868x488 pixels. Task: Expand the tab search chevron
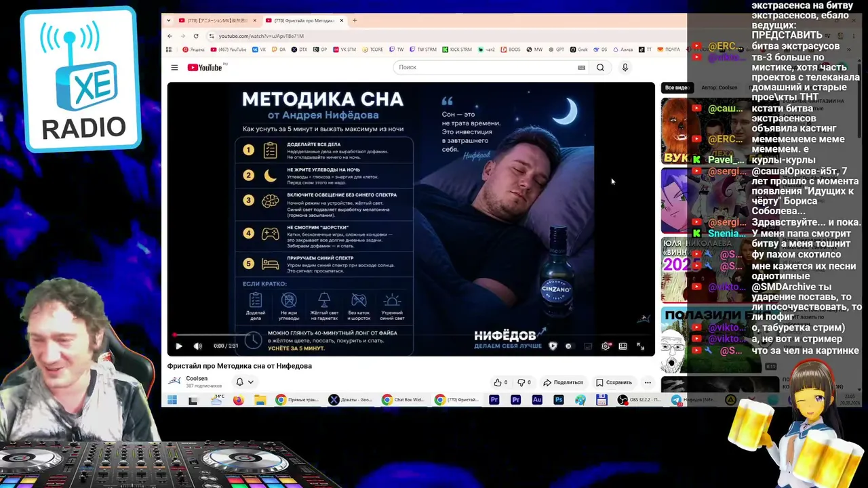[169, 20]
